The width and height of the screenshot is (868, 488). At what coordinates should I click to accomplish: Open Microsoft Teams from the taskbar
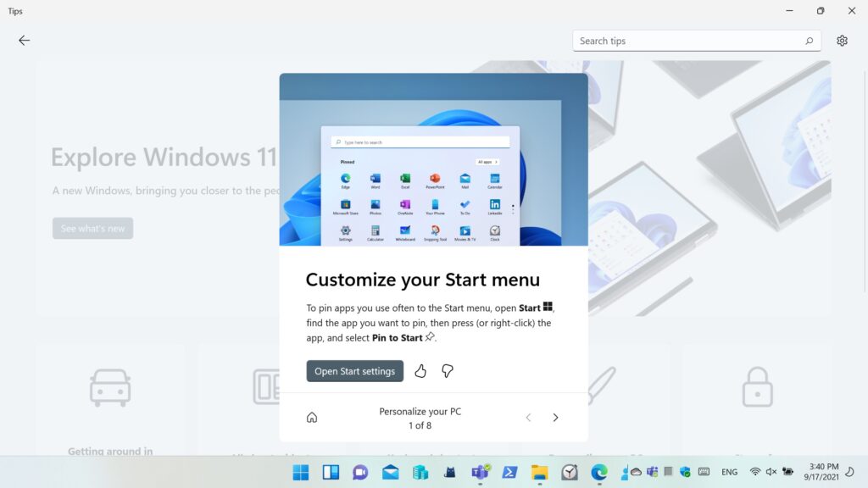click(x=481, y=473)
